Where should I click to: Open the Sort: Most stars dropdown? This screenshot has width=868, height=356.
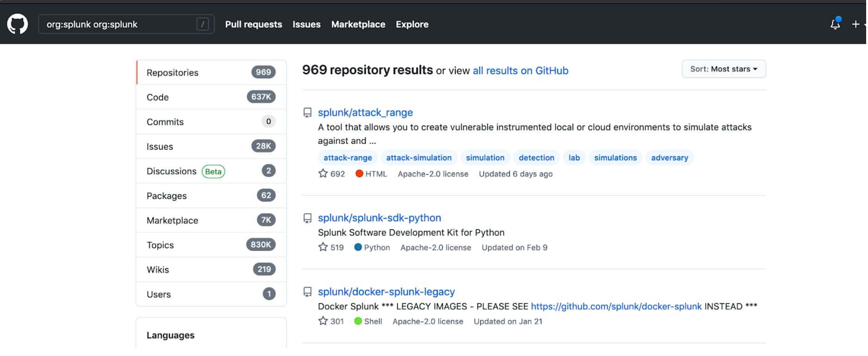[x=724, y=69]
